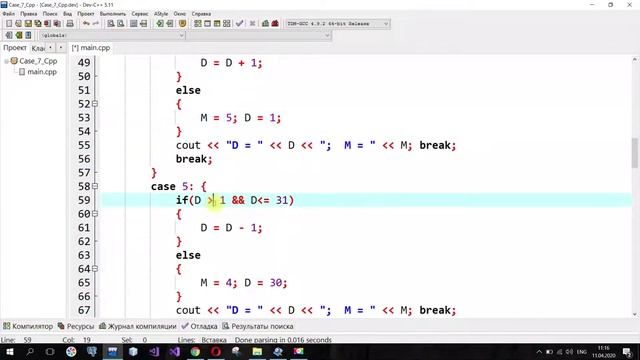The image size is (640, 360).
Task: Open the notification center in system tray
Action: pyautogui.click(x=627, y=351)
